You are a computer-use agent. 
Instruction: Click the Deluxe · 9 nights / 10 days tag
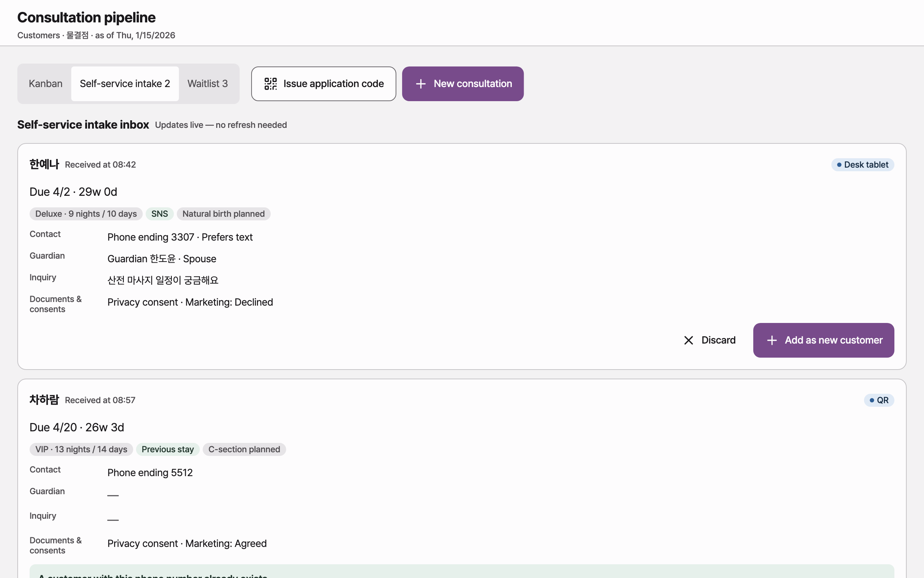86,214
